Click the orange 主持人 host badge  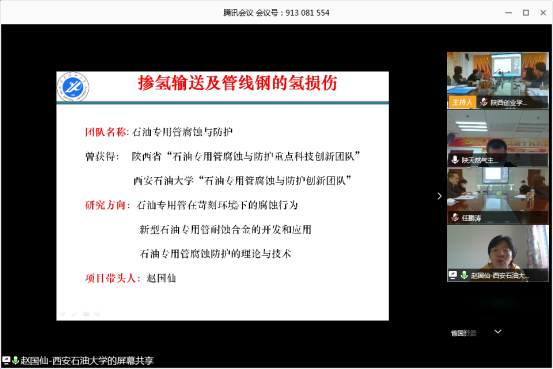[462, 102]
